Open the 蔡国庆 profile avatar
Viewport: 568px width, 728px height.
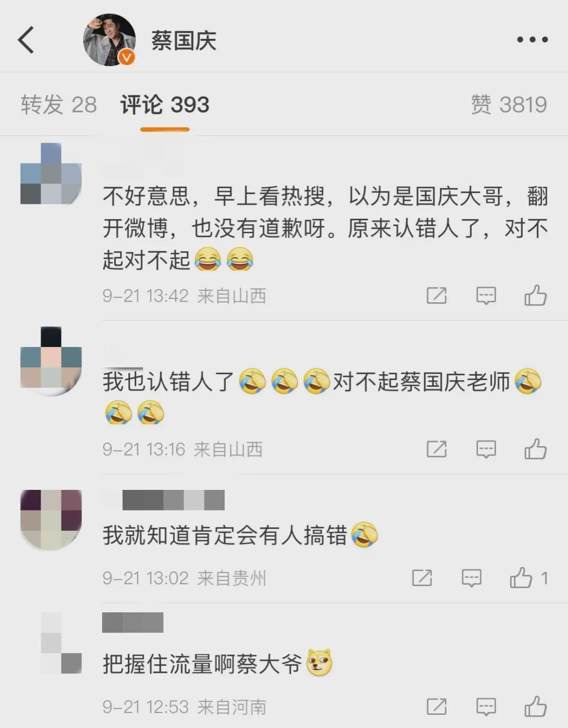pyautogui.click(x=109, y=40)
